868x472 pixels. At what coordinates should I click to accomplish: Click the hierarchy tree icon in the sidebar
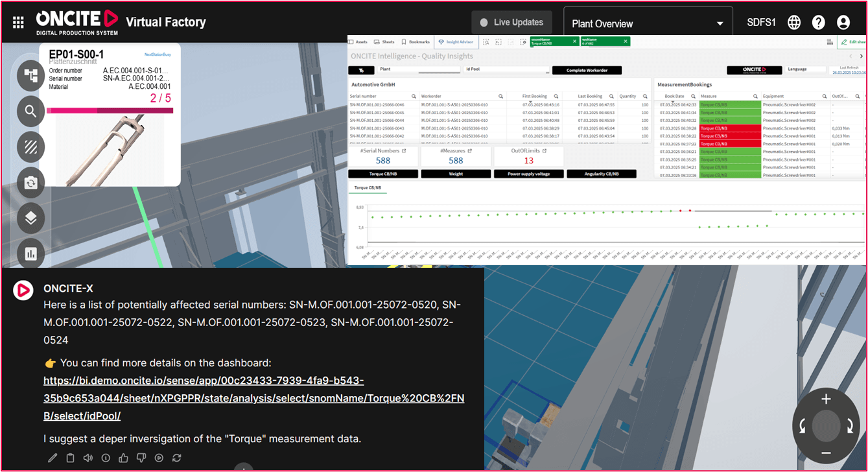click(x=30, y=76)
